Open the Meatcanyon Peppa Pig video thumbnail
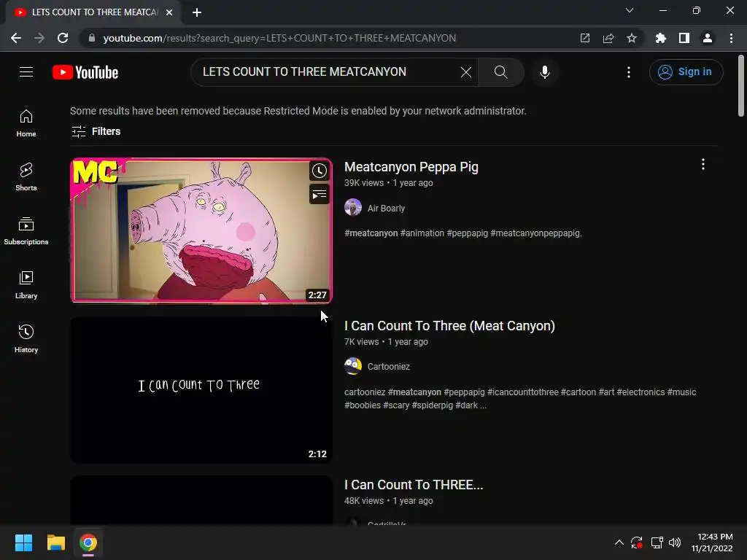 click(201, 231)
